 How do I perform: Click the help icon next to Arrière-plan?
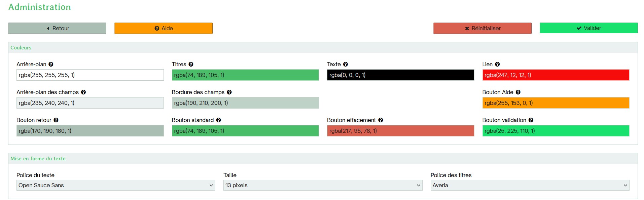click(51, 64)
